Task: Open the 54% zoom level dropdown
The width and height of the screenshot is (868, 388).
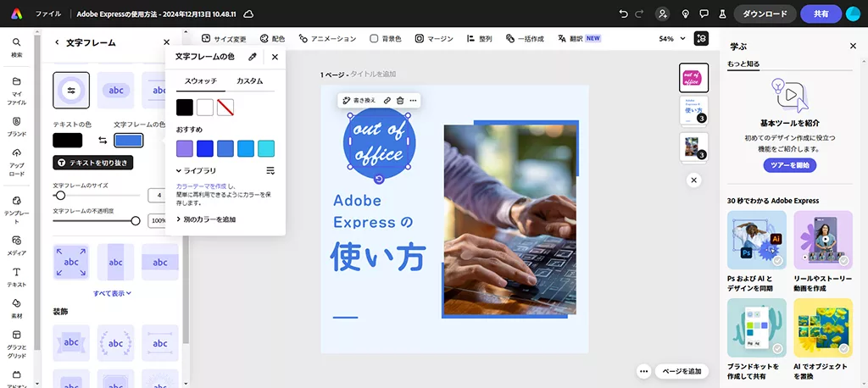Action: [x=672, y=39]
